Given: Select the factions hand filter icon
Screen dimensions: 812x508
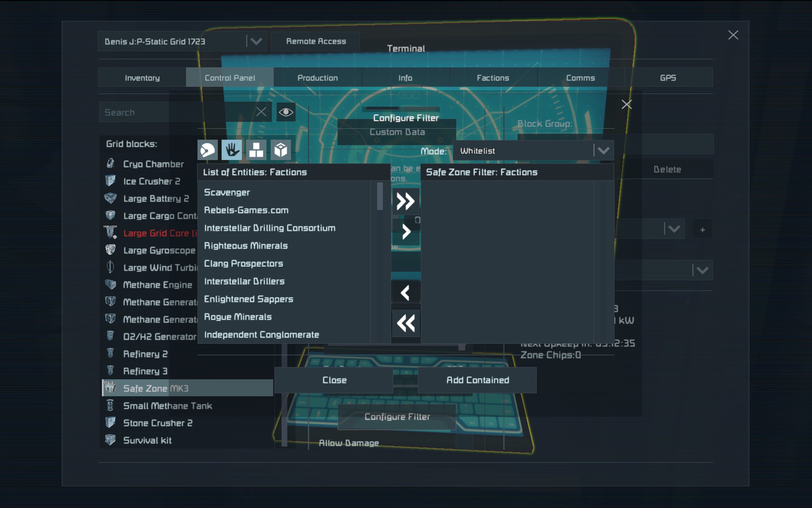Looking at the screenshot, I should point(232,150).
